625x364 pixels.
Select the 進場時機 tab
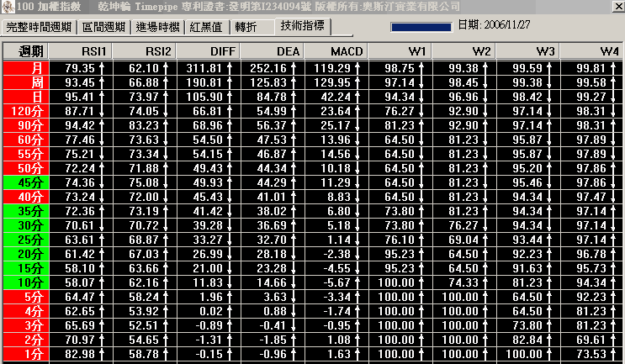157,27
